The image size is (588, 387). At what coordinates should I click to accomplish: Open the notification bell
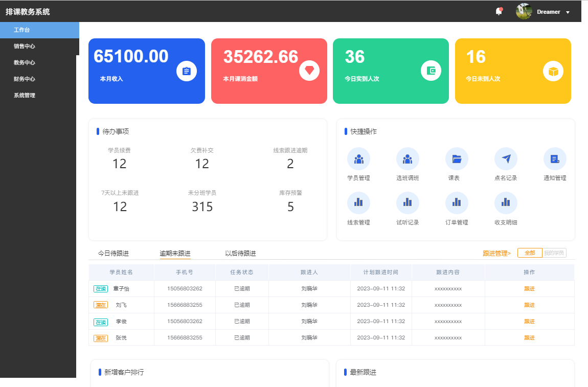point(499,12)
